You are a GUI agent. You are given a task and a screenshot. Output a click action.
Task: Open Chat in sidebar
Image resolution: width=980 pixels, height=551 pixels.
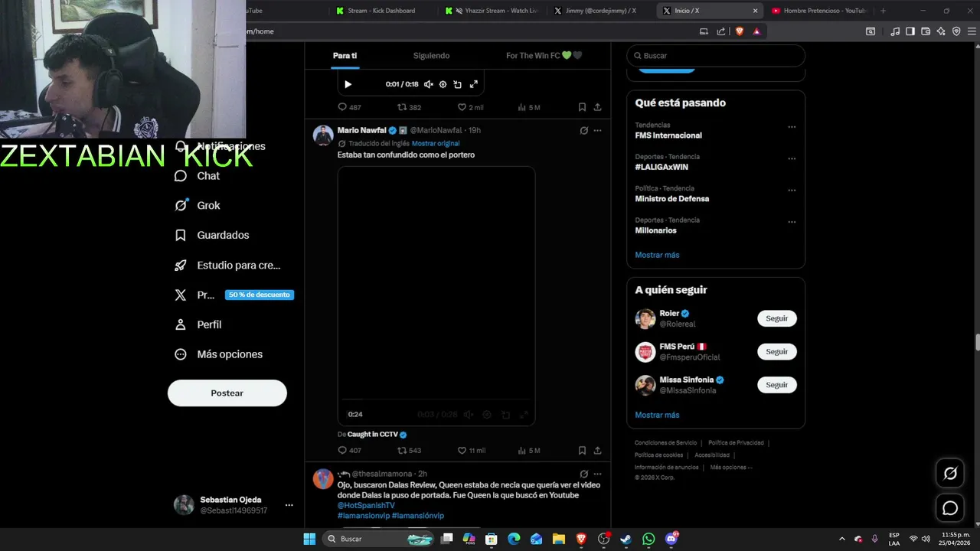point(198,176)
